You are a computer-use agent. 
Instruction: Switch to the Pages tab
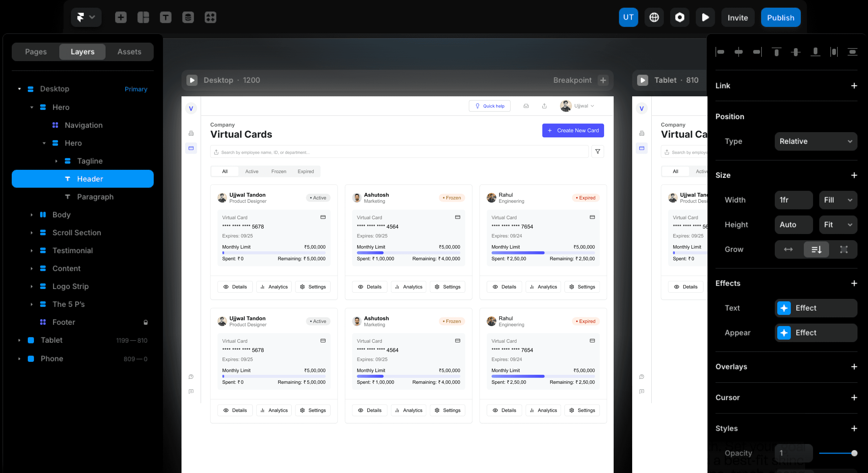[36, 52]
